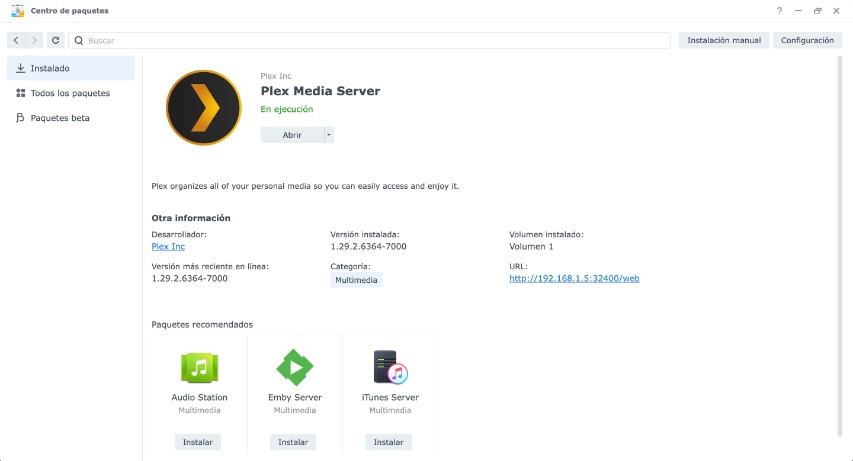
Task: Click the Audio Station icon
Action: (199, 367)
